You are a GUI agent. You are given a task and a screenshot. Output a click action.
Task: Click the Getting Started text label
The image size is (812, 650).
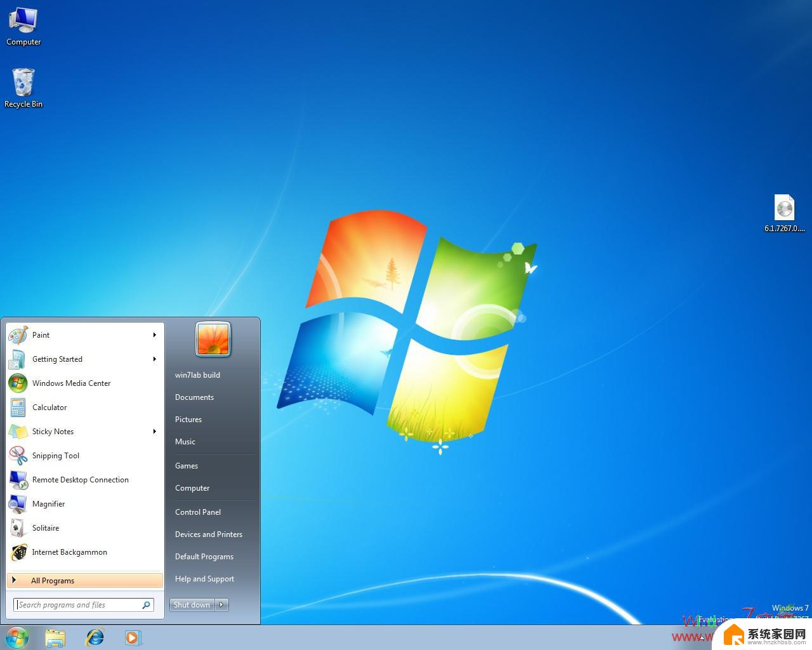click(x=57, y=359)
